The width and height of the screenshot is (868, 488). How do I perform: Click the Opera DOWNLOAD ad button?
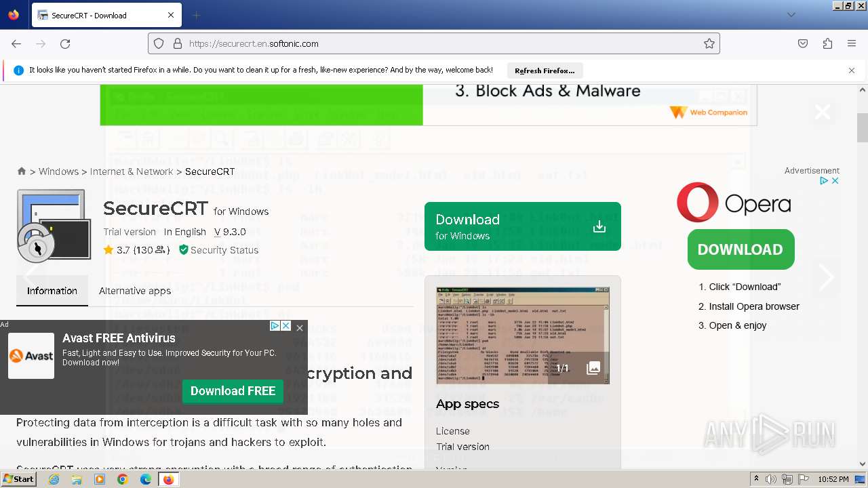click(741, 249)
